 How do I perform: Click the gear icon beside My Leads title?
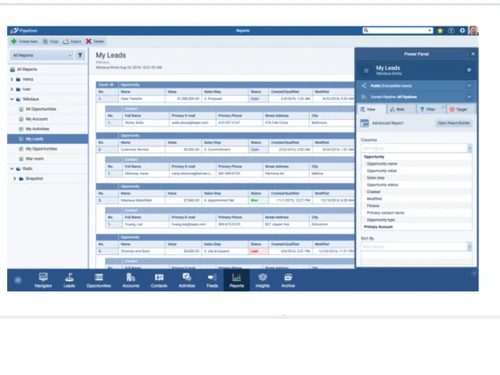click(469, 70)
